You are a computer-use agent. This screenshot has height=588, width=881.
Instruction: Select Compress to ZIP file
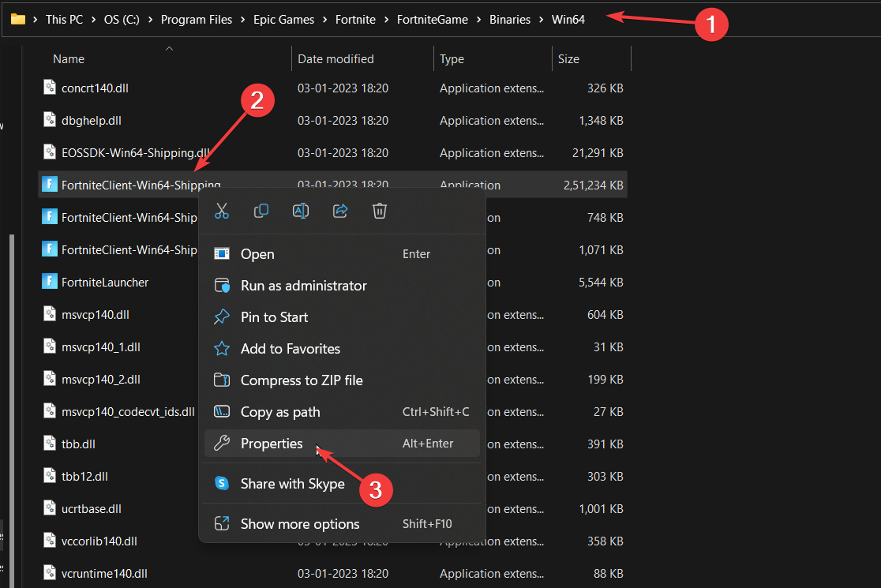click(342, 380)
